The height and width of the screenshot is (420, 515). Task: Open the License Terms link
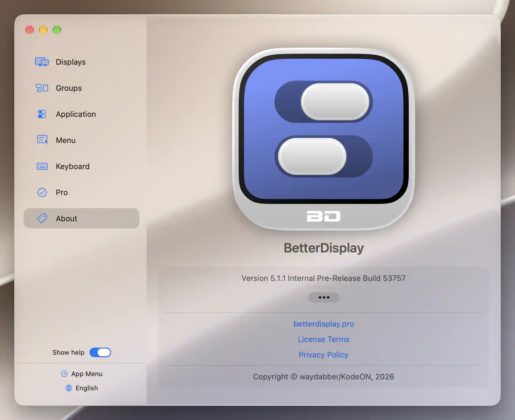324,339
